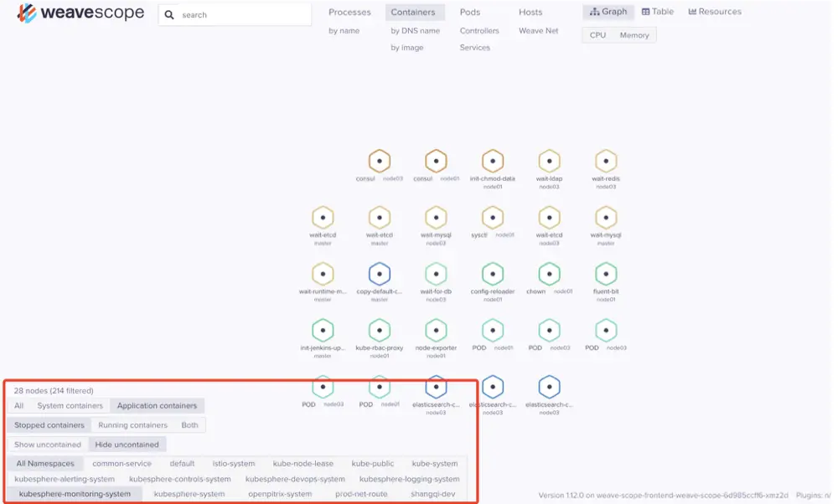838x504 pixels.
Task: Select the Memory metric button
Action: tap(634, 35)
